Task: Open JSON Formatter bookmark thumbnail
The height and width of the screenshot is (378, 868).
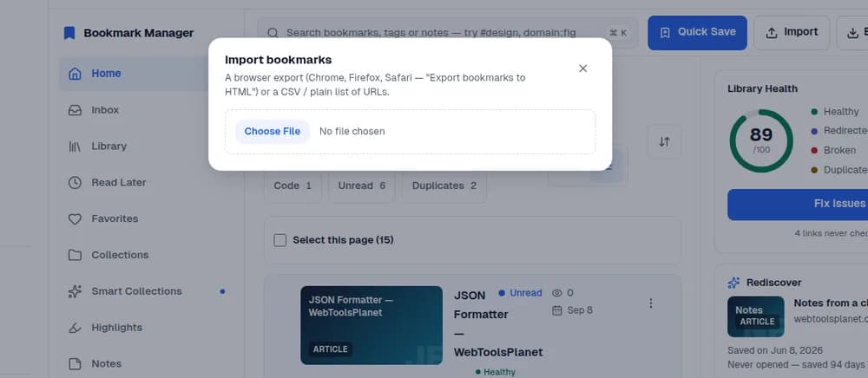Action: pos(372,325)
